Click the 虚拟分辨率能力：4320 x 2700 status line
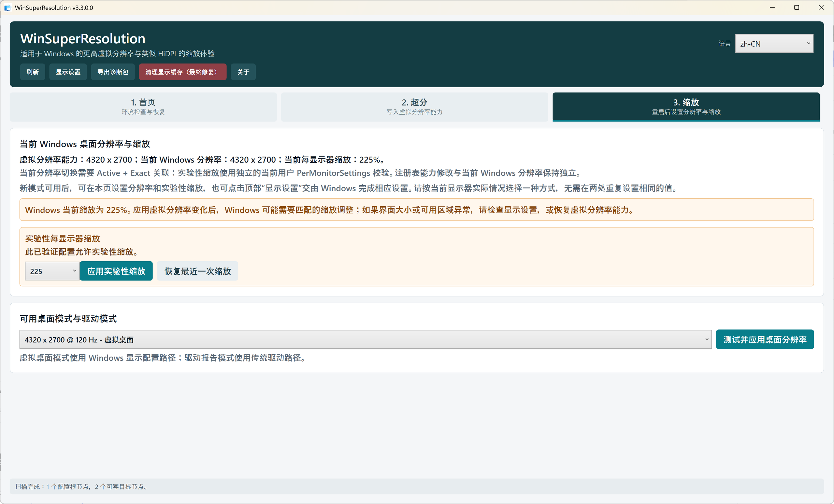Screen dimensions: 834x504 point(202,159)
